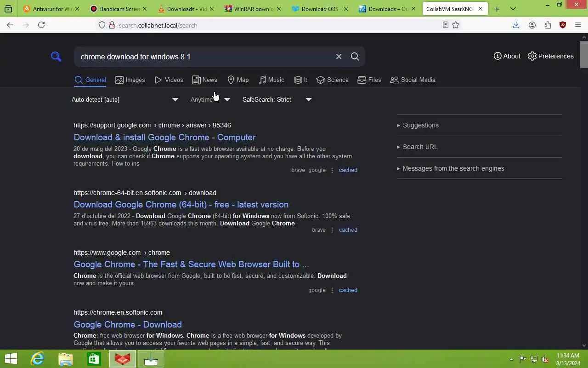Click the volume speaker tray icon
This screenshot has width=588, height=368.
(x=545, y=359)
